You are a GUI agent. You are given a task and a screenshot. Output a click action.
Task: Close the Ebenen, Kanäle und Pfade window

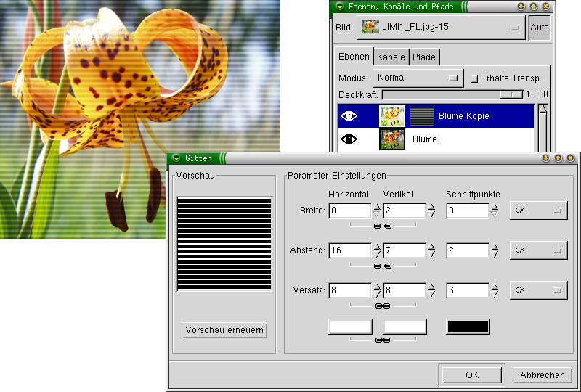(546, 7)
